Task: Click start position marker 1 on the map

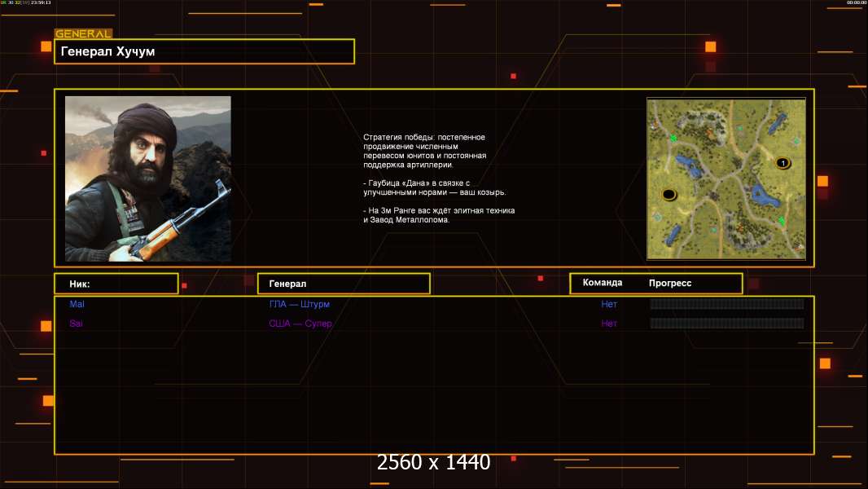Action: [x=783, y=163]
